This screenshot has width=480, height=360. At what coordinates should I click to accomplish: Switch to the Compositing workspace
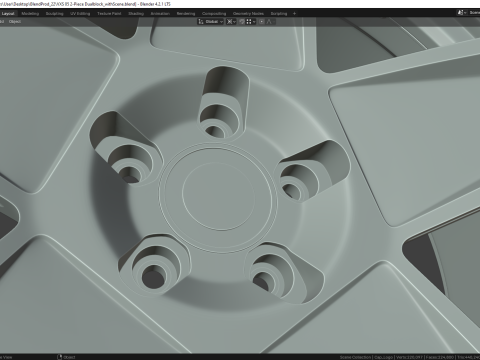click(x=214, y=14)
